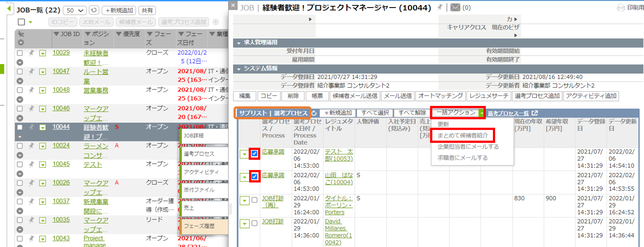Tick the checkbox on the タイトル：ポーリン row
The height and width of the screenshot is (247, 644).
click(254, 200)
